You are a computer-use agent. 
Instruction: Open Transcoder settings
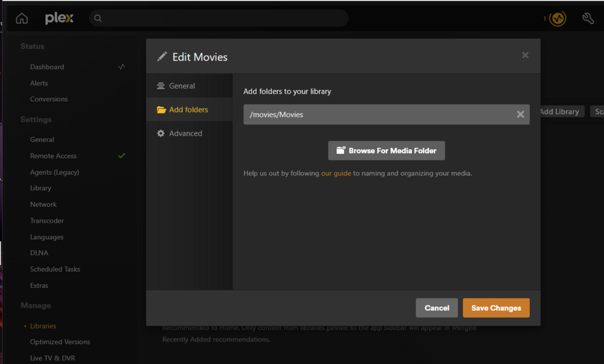pyautogui.click(x=47, y=220)
